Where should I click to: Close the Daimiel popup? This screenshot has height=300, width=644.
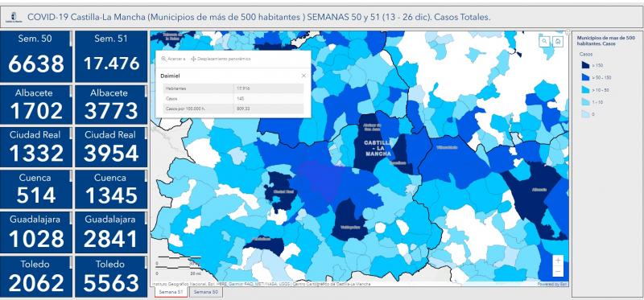point(303,76)
